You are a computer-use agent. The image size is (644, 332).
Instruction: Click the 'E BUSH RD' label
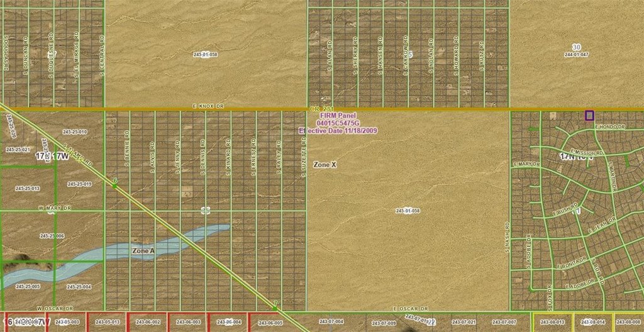(566, 209)
